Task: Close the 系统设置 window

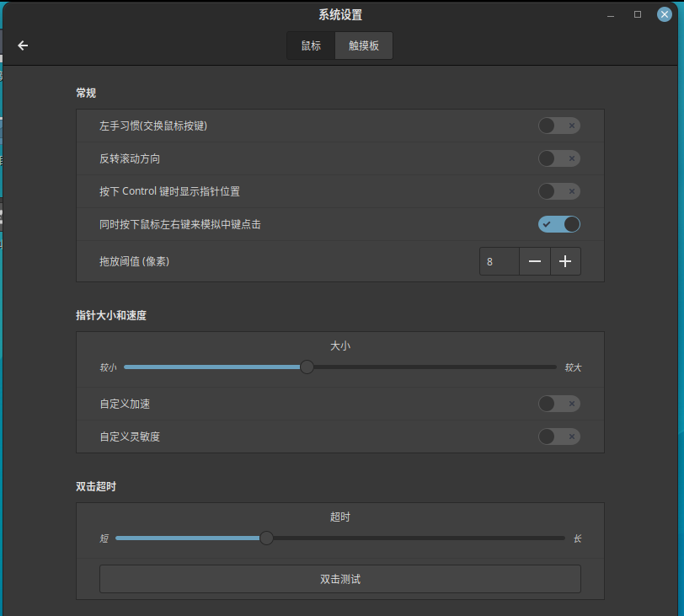Action: tap(665, 14)
